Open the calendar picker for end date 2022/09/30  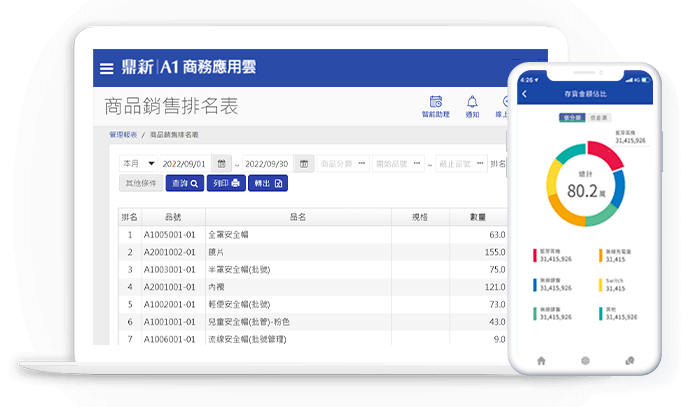click(304, 164)
